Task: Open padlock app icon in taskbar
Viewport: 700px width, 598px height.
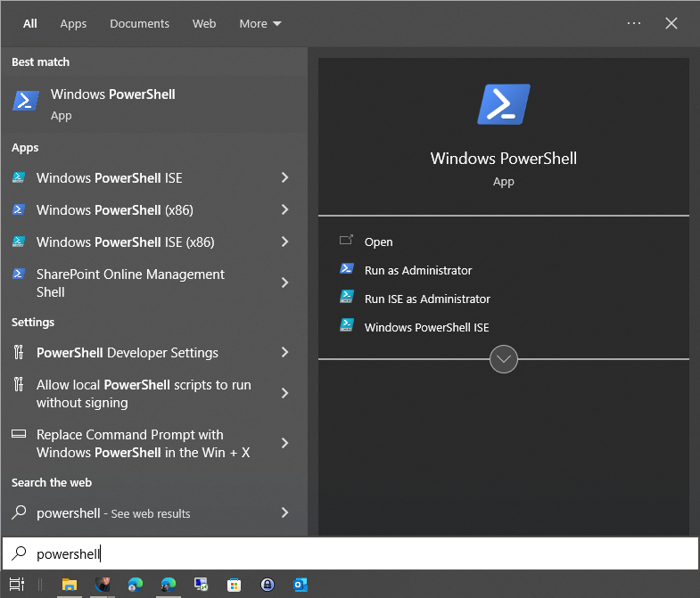Action: coord(267,584)
